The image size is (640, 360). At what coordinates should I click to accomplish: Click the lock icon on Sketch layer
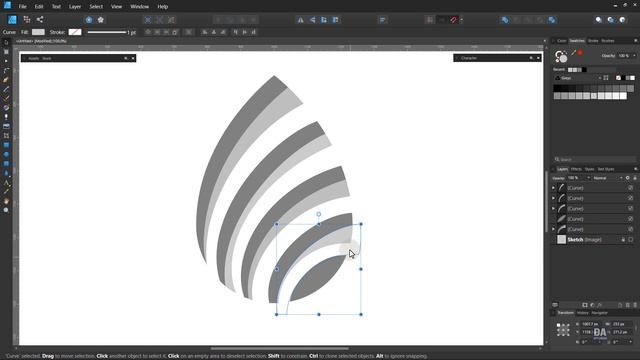(x=623, y=240)
